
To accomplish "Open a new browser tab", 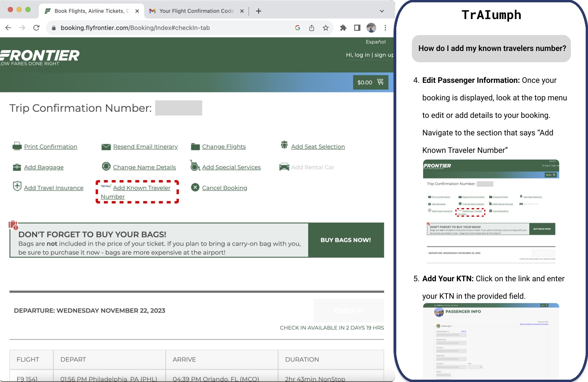I will (x=259, y=11).
